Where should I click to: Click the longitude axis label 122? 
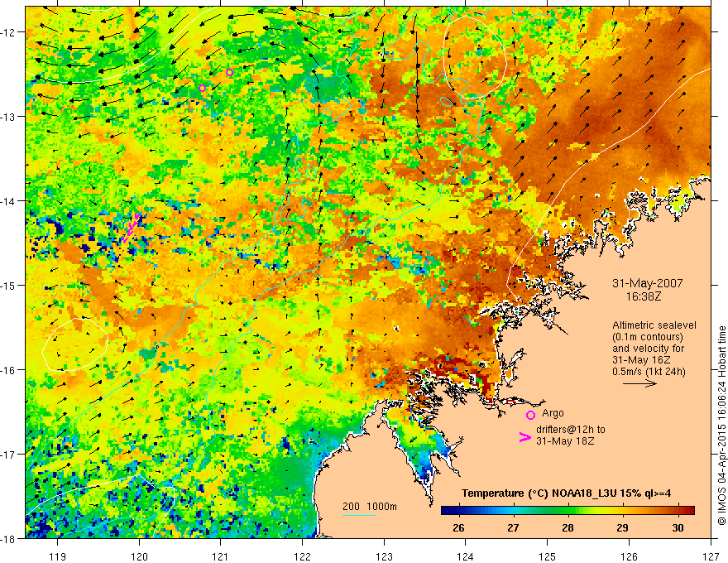point(302,556)
